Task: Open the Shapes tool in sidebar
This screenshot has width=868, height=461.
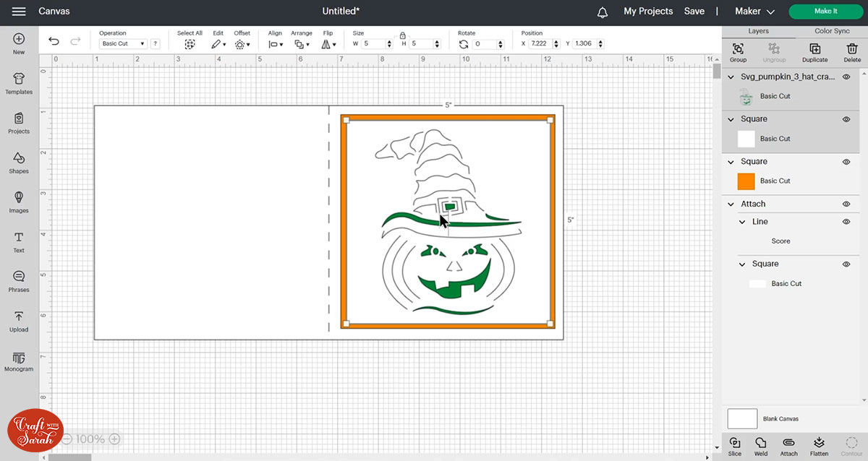Action: coord(19,162)
